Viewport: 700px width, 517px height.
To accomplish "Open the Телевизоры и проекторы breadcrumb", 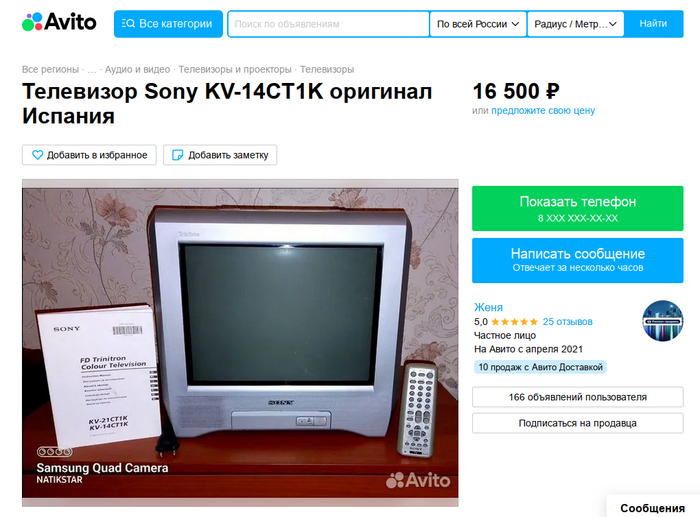I will (235, 70).
